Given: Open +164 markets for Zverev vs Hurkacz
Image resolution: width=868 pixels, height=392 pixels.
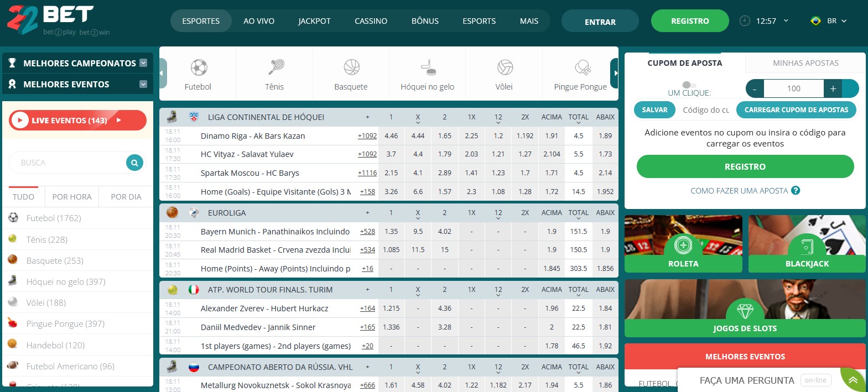Looking at the screenshot, I should (x=367, y=309).
